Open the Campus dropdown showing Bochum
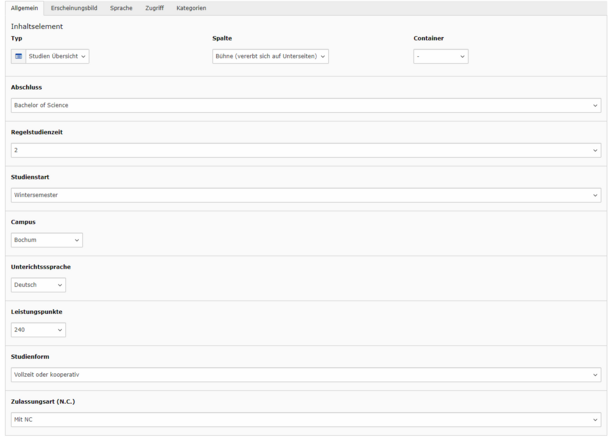Image resolution: width=610 pixels, height=438 pixels. coord(47,240)
